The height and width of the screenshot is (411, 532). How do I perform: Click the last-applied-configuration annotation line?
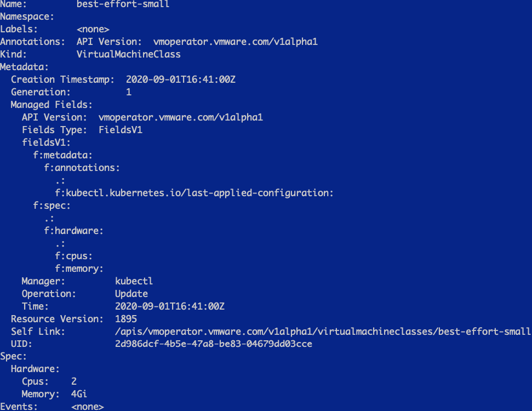point(194,193)
